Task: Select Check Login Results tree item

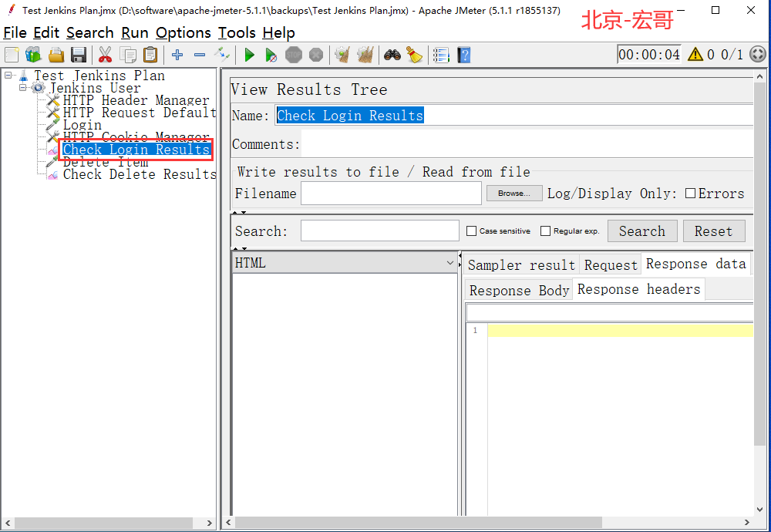Action: coord(136,150)
